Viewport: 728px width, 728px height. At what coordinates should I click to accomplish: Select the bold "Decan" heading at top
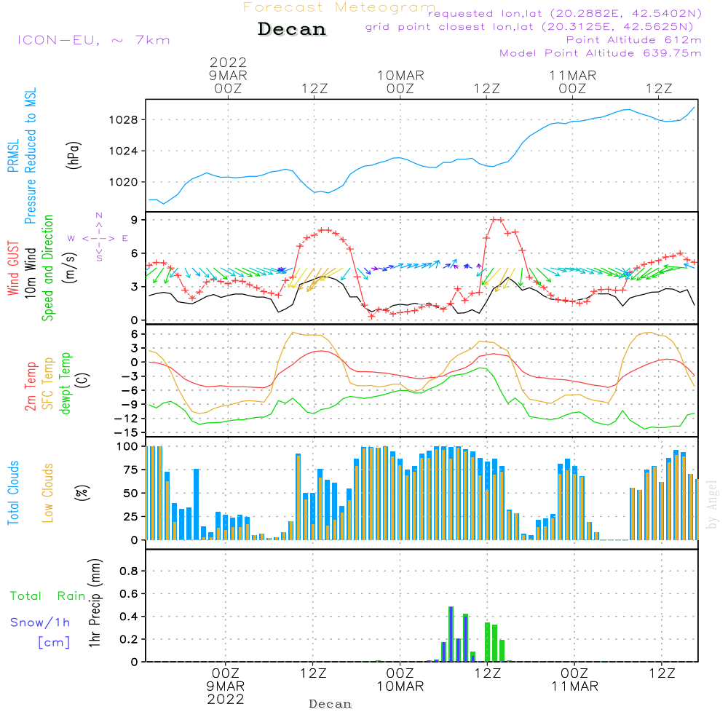292,29
